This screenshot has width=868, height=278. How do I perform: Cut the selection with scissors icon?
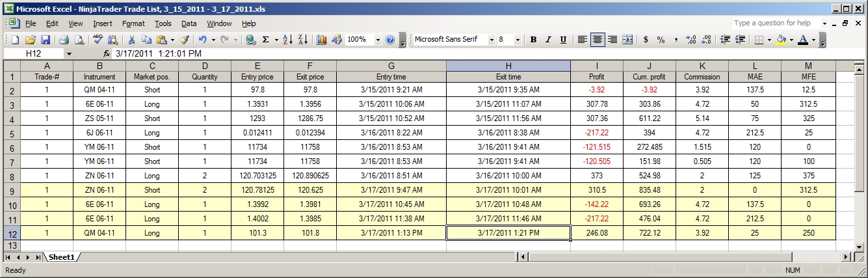click(132, 40)
